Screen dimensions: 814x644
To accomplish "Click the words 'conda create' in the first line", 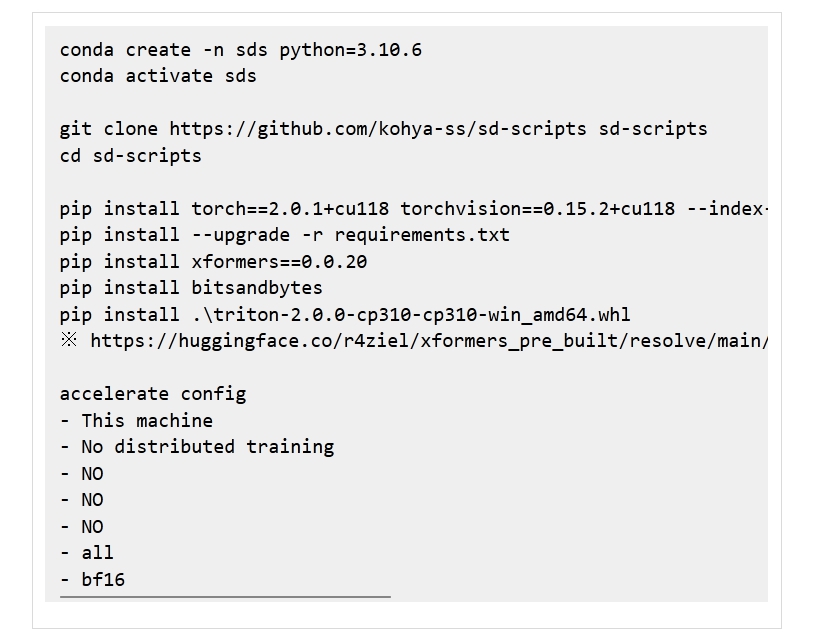I will click(x=125, y=49).
